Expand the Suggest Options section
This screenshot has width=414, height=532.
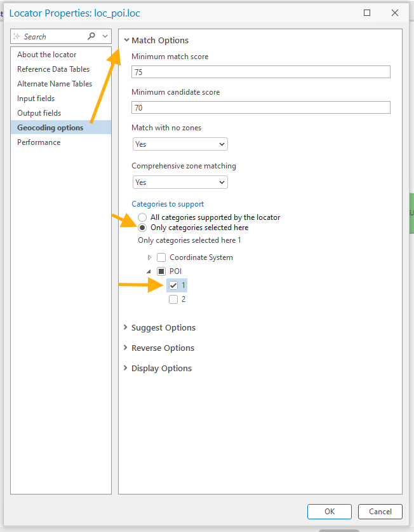click(x=163, y=328)
